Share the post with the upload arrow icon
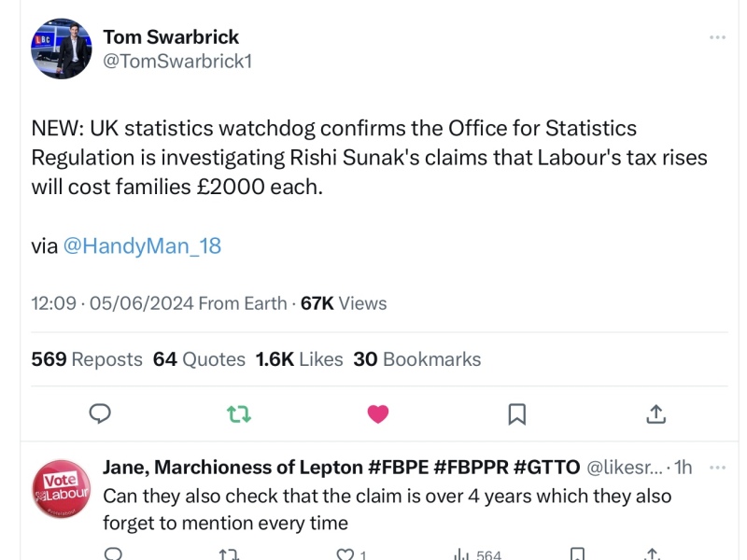Screen dimensions: 747x560 coord(655,413)
